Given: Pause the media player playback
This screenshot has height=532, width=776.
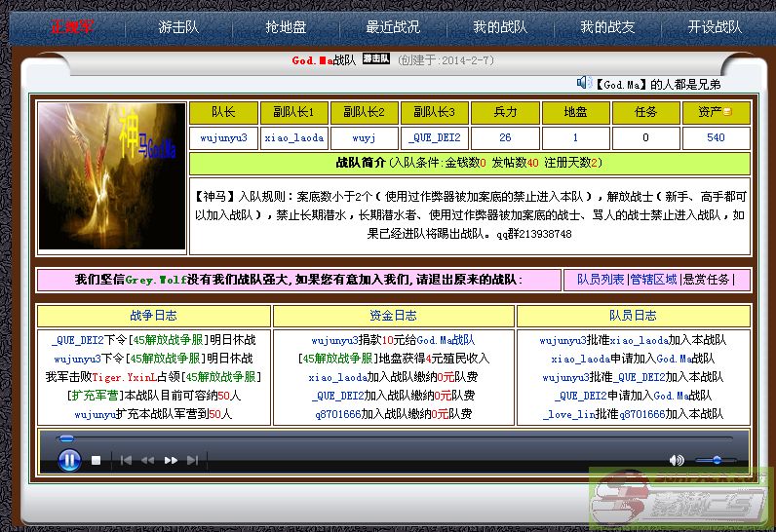Looking at the screenshot, I should (69, 460).
